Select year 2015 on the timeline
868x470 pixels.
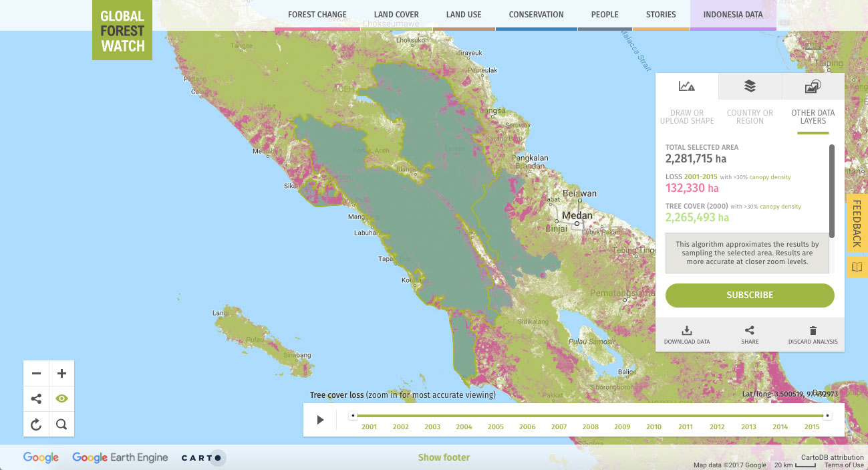(812, 427)
